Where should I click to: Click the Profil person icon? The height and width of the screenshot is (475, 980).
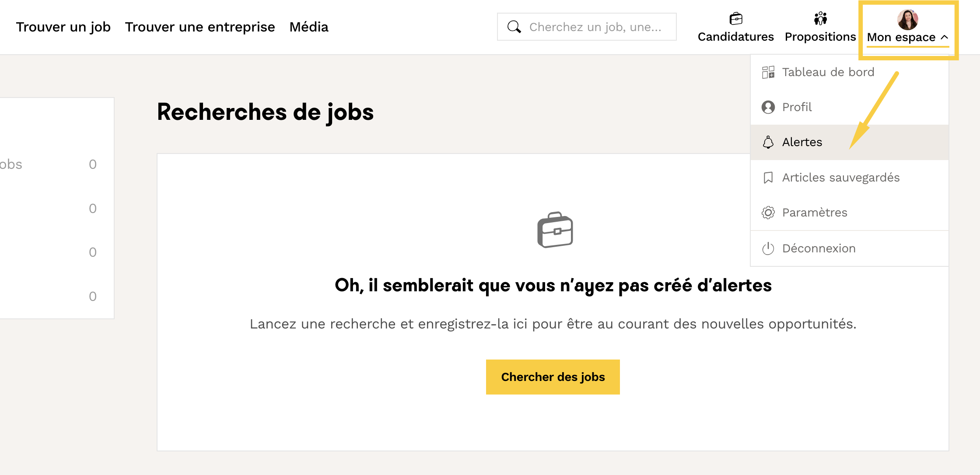click(768, 107)
